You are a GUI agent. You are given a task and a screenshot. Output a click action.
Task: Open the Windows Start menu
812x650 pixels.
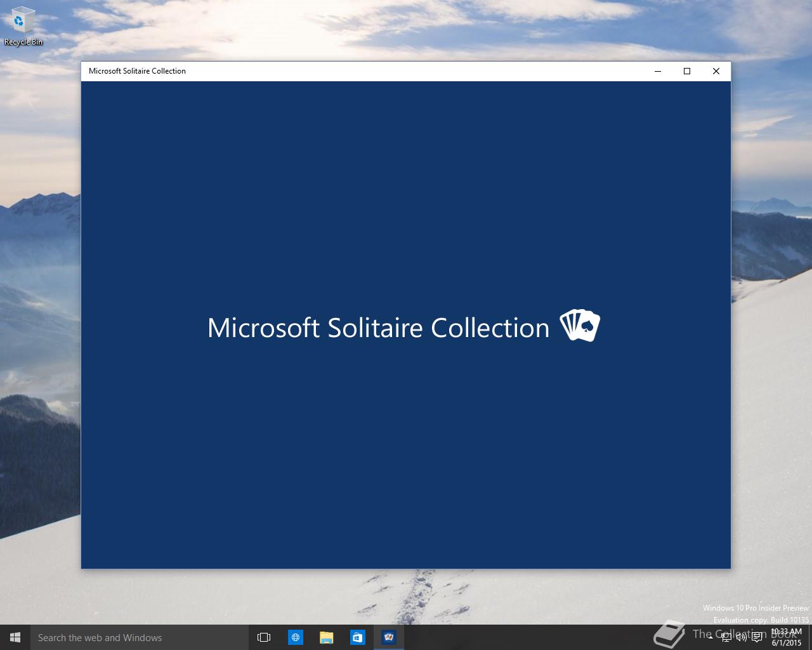point(15,637)
